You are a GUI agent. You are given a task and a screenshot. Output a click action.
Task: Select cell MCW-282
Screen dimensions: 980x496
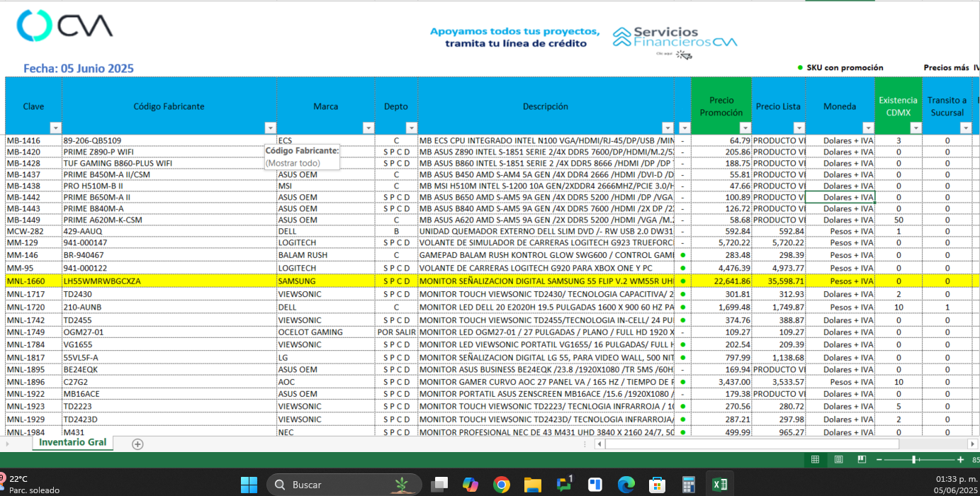[x=33, y=231]
